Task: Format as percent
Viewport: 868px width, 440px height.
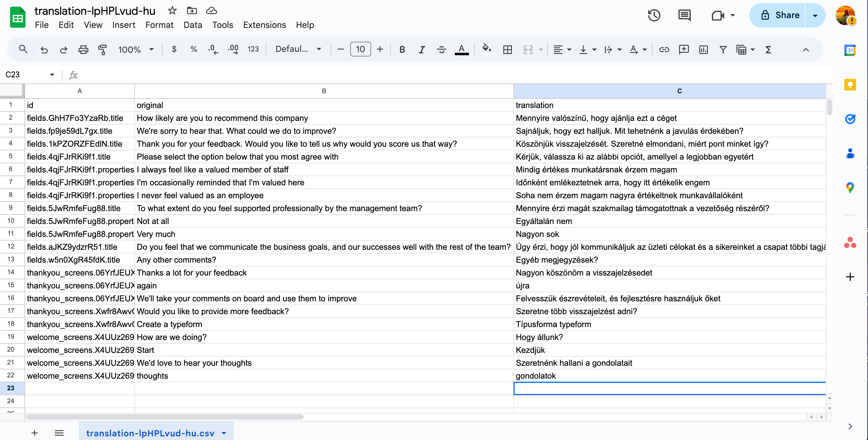Action: pyautogui.click(x=194, y=50)
